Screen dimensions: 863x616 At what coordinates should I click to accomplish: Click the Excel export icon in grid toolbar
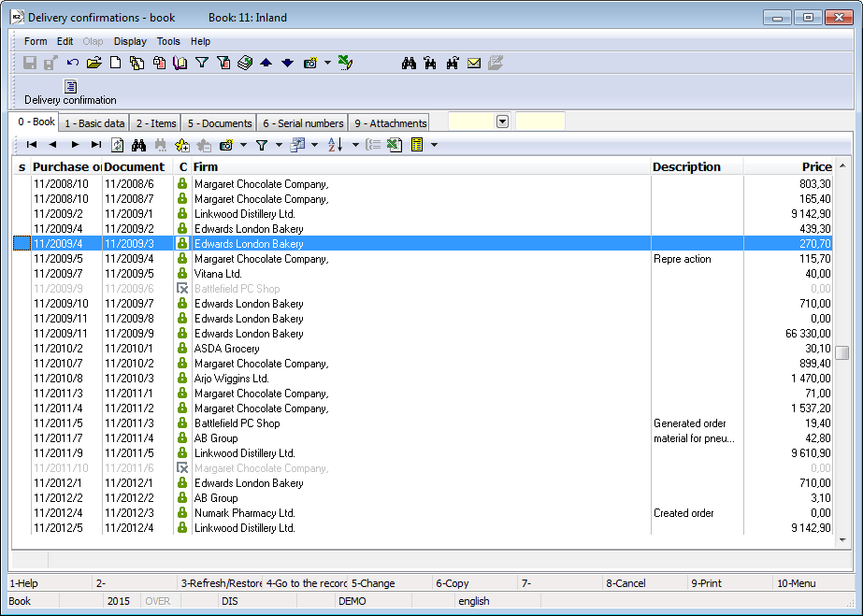coord(395,145)
